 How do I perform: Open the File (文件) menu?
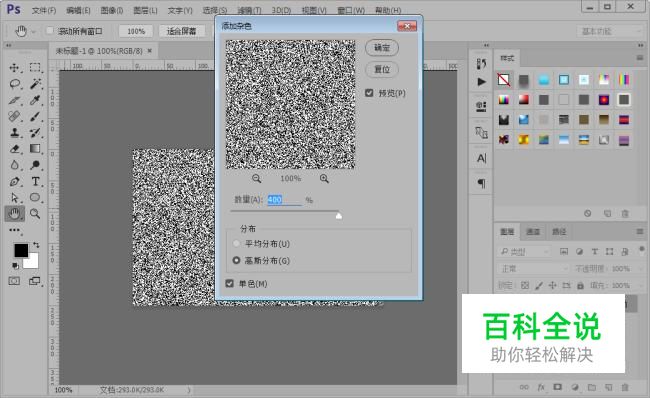pos(44,10)
